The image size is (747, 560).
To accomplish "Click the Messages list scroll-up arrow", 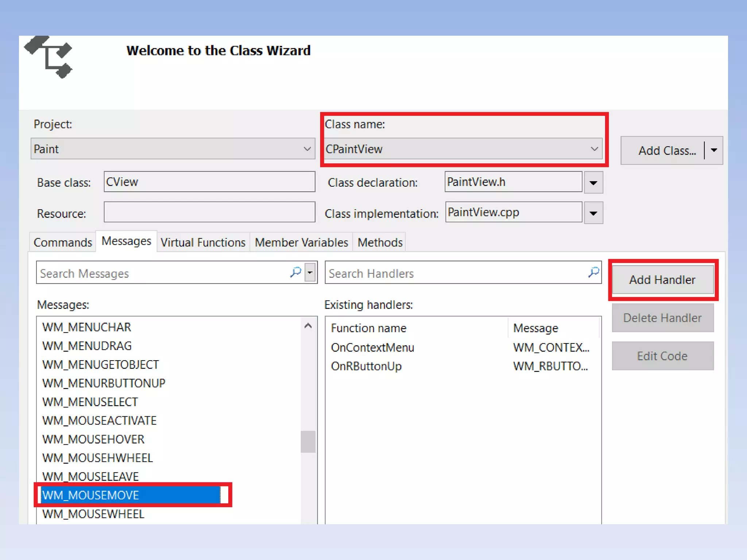I will click(308, 326).
